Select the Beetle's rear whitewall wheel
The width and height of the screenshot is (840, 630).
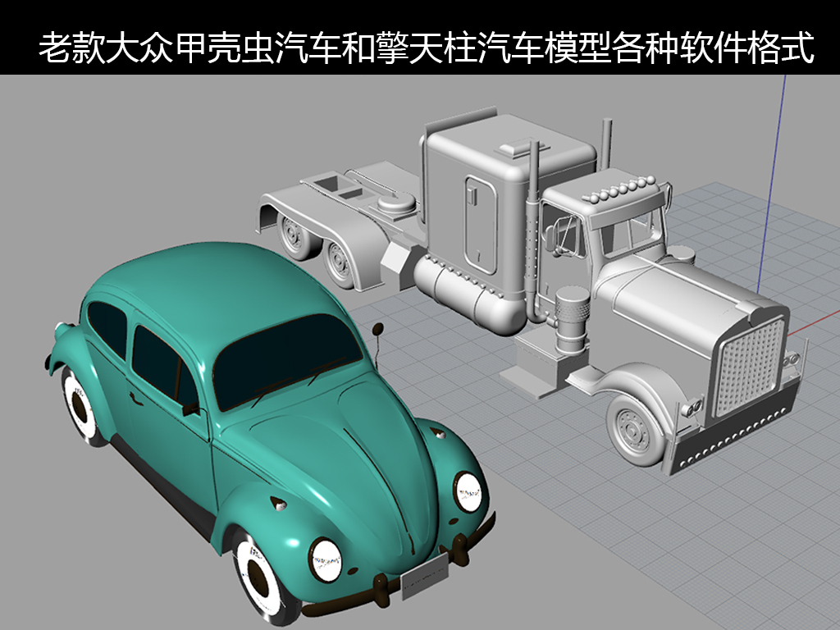pos(80,404)
